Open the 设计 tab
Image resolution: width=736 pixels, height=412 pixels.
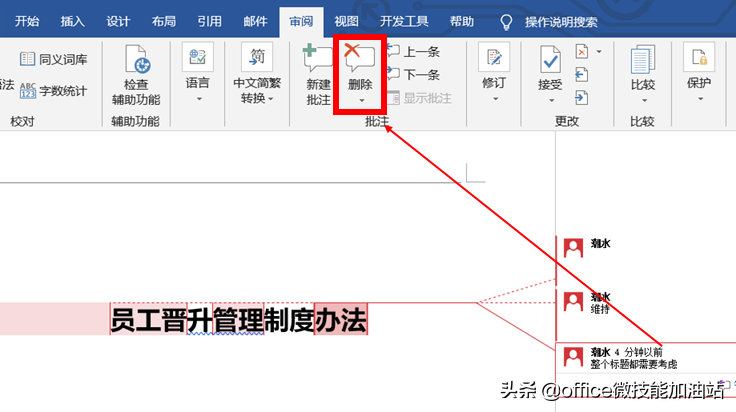point(118,22)
